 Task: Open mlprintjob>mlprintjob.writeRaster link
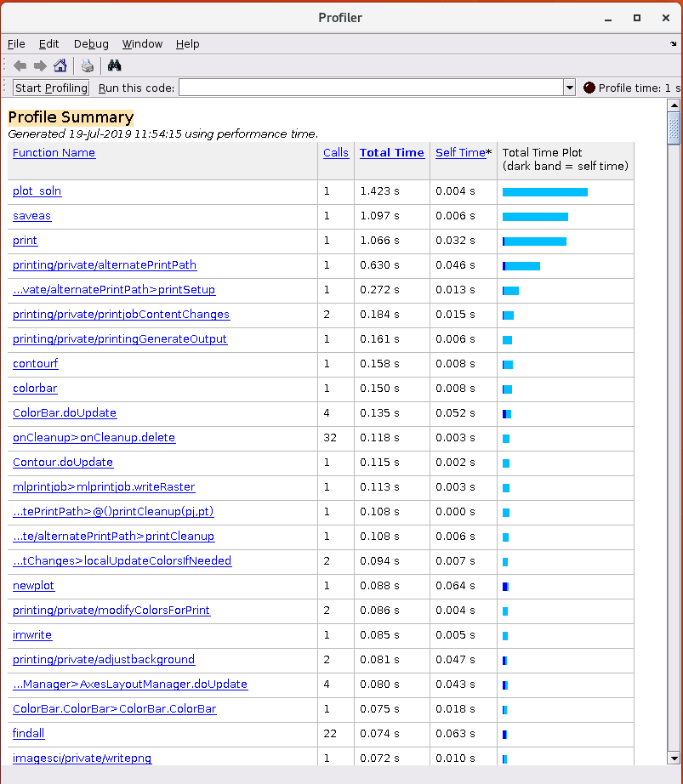tap(104, 487)
